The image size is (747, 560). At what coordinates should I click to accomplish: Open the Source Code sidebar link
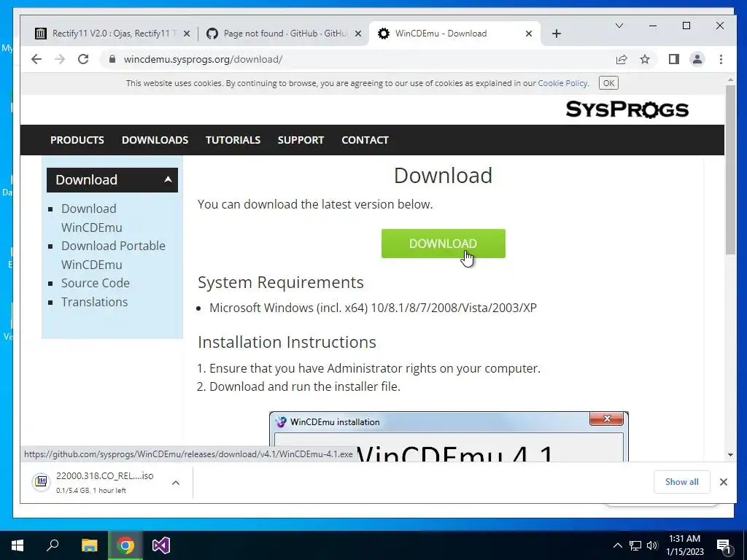(96, 283)
